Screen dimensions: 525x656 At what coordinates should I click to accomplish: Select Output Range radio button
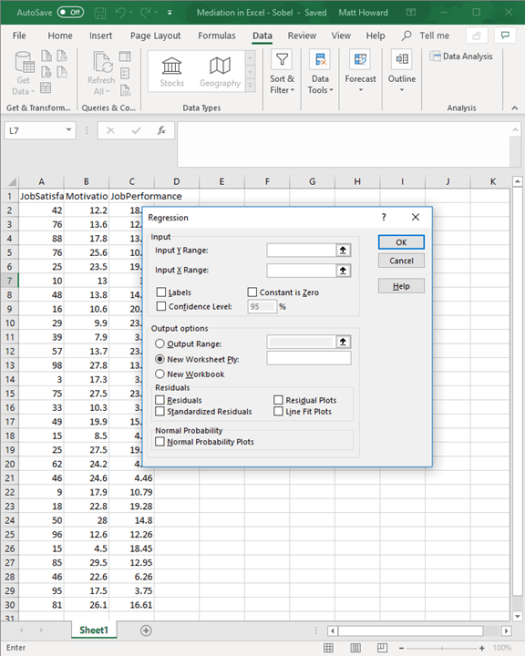[159, 344]
